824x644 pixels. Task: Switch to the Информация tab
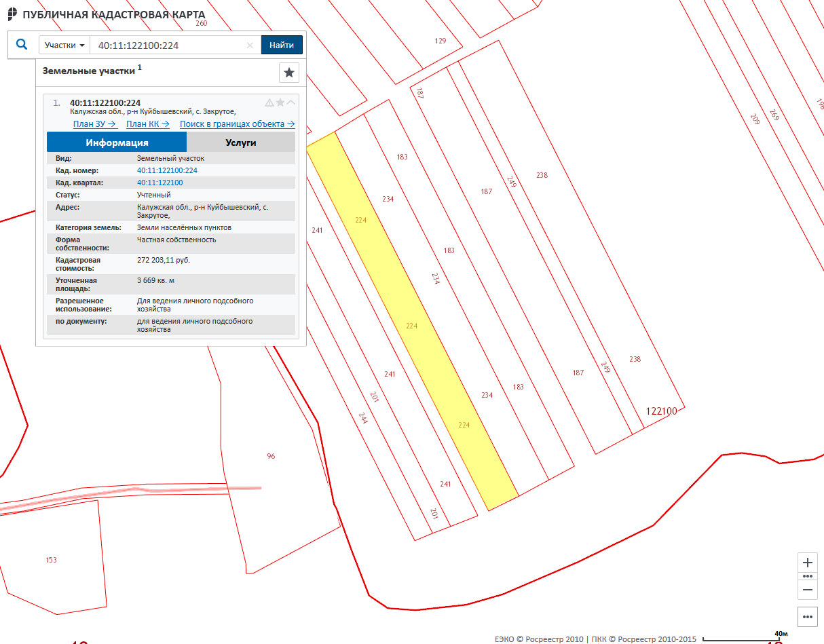point(117,143)
